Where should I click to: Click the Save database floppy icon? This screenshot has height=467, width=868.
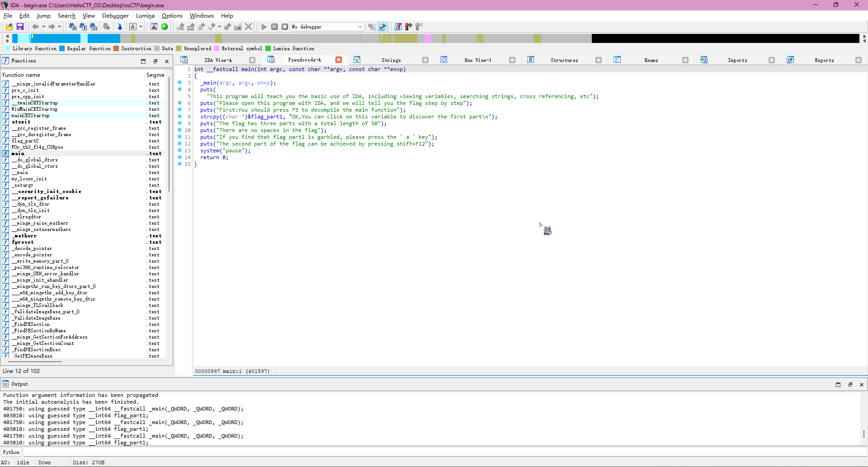click(x=20, y=27)
